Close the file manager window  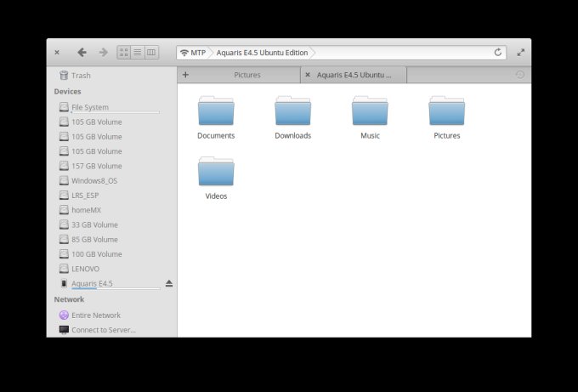click(57, 53)
